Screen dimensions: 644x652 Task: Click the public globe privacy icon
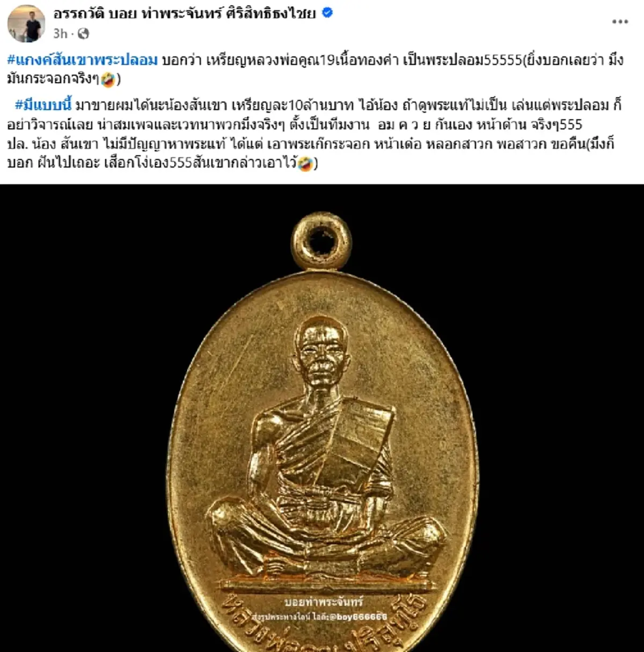pos(83,34)
